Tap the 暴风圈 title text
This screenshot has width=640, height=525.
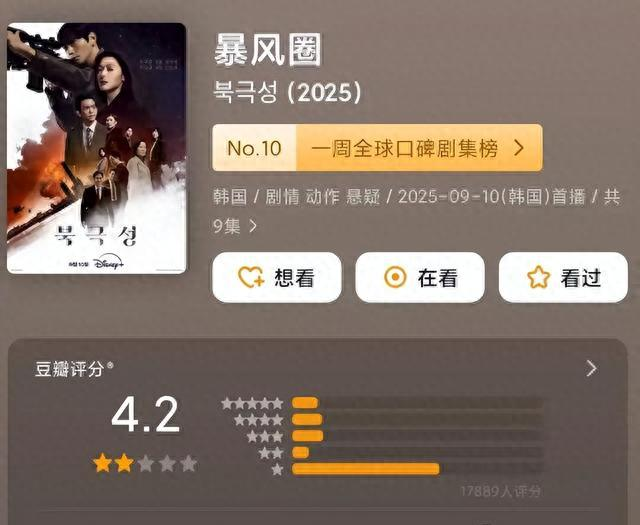(268, 50)
